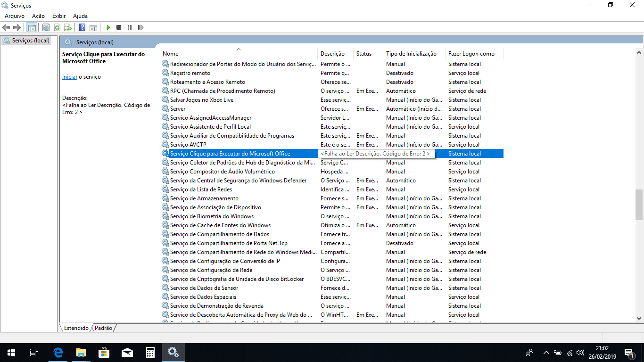Click the Forward arrow in toolbar

coord(17,27)
